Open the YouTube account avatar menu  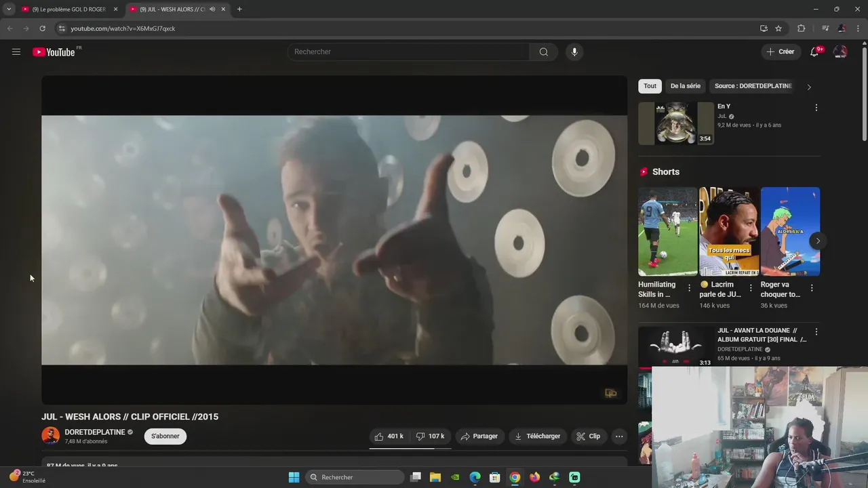840,52
